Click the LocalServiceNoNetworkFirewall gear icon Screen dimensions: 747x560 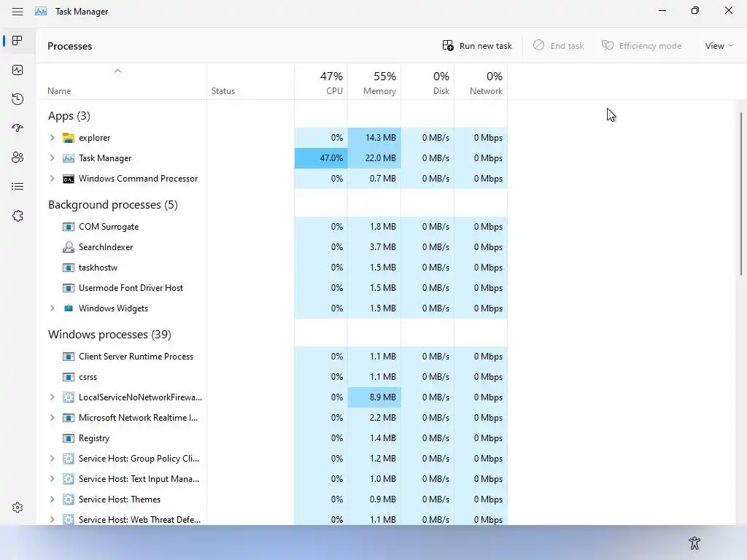tap(69, 397)
